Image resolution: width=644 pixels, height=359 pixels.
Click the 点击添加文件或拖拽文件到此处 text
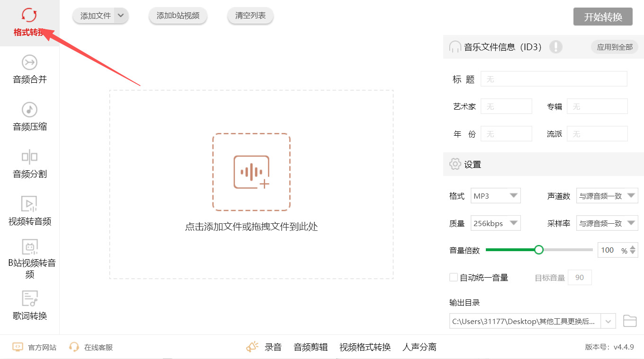(251, 227)
